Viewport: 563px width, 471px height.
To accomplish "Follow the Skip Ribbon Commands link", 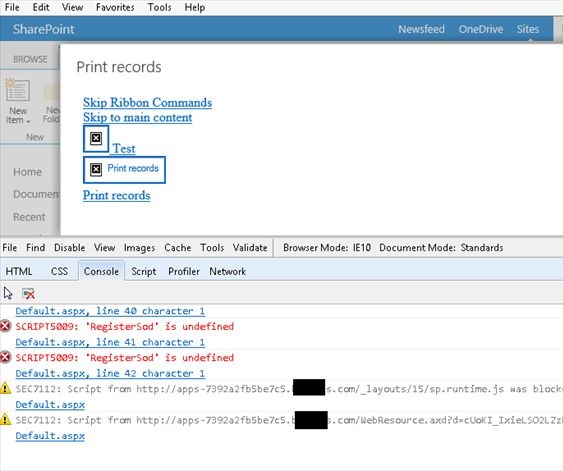I will pos(147,103).
